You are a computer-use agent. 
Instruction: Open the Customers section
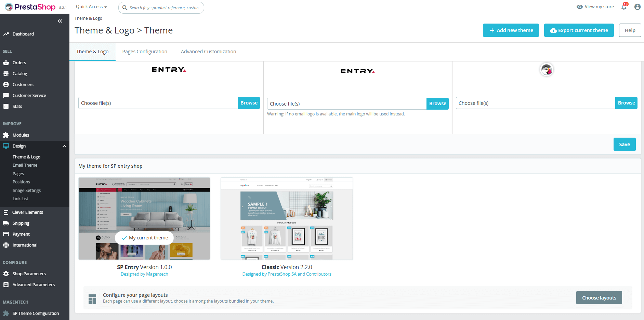(x=23, y=84)
